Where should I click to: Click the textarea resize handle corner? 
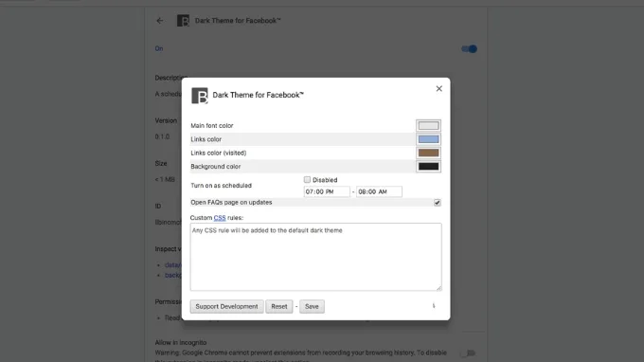pos(439,288)
